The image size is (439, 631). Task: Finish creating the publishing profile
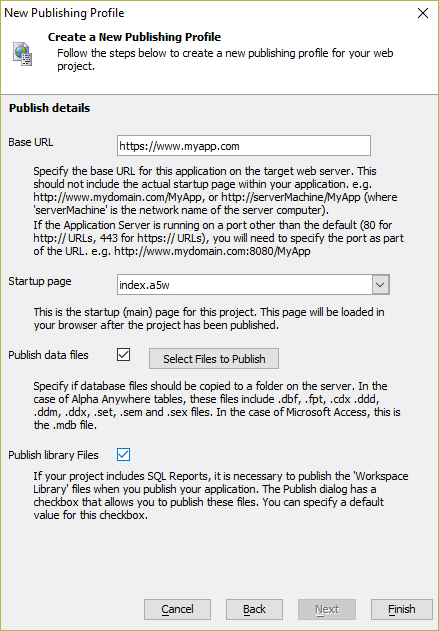point(402,609)
